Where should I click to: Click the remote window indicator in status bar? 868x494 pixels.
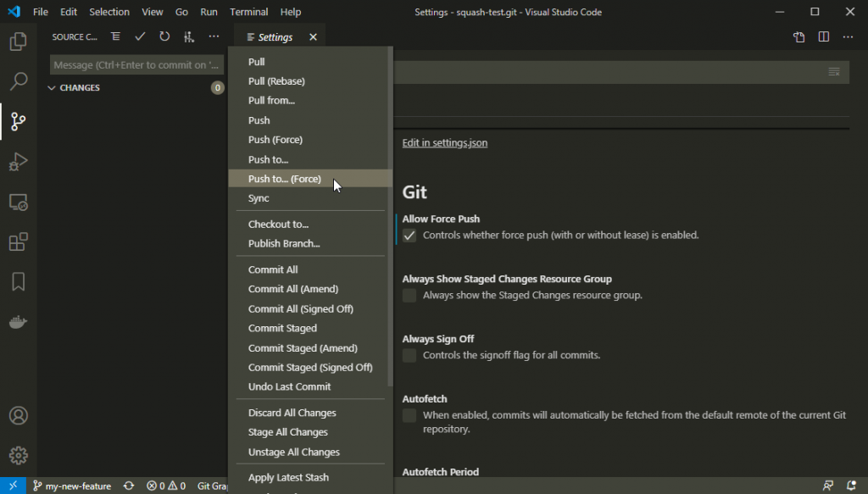tap(13, 486)
